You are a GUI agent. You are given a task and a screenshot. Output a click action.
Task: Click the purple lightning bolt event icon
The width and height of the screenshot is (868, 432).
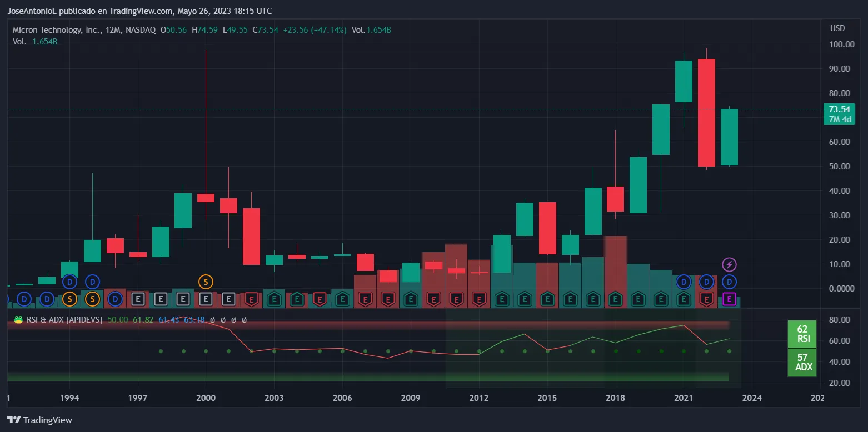click(x=729, y=265)
